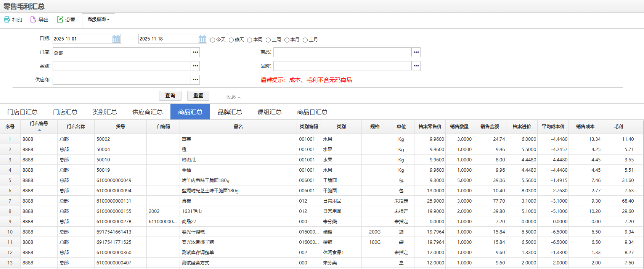644x269 pixels.
Task: Click the 重置 (reset) button
Action: 198,95
